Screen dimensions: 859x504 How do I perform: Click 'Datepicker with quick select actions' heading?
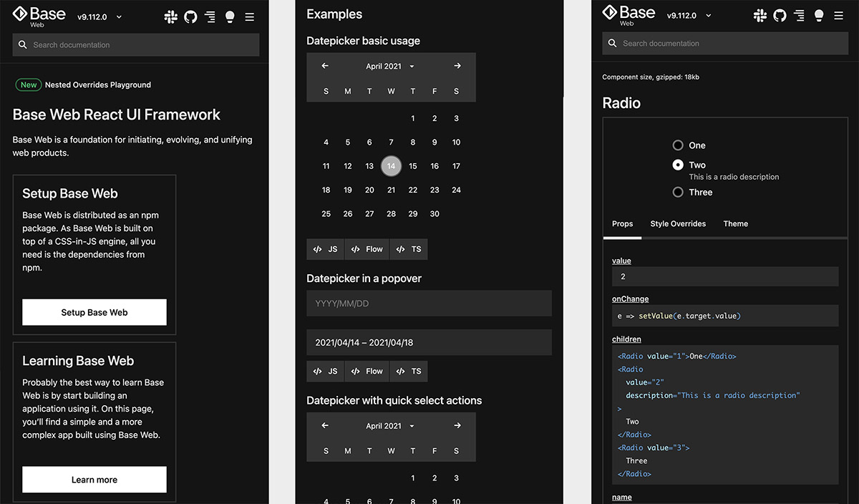(394, 400)
